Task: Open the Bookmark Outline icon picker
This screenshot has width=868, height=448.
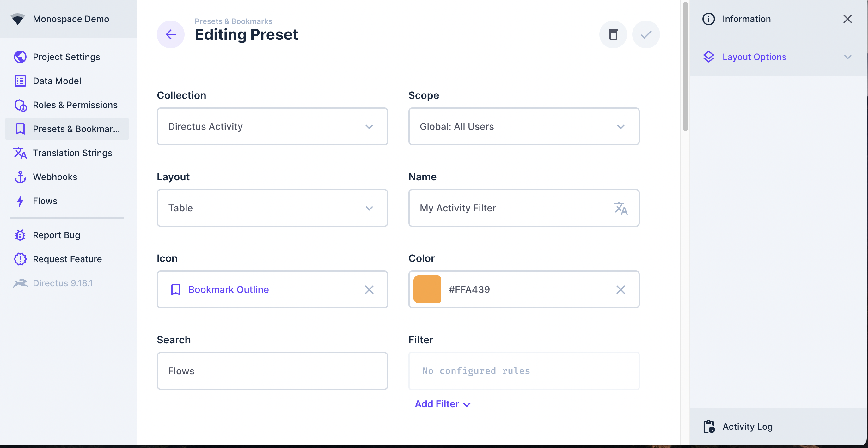Action: [272, 290]
